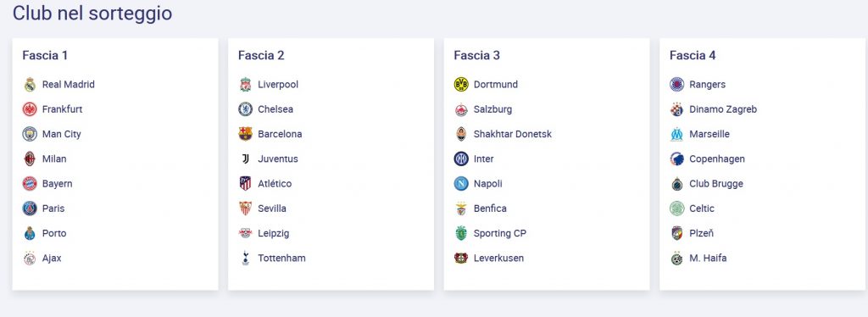Open the Shakhtar Donetsk team link
The width and height of the screenshot is (868, 317).
(x=513, y=134)
